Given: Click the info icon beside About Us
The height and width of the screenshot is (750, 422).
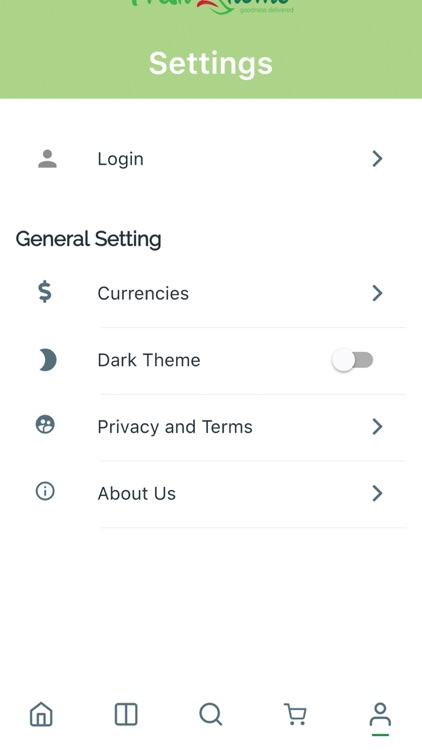Looking at the screenshot, I should 45,491.
